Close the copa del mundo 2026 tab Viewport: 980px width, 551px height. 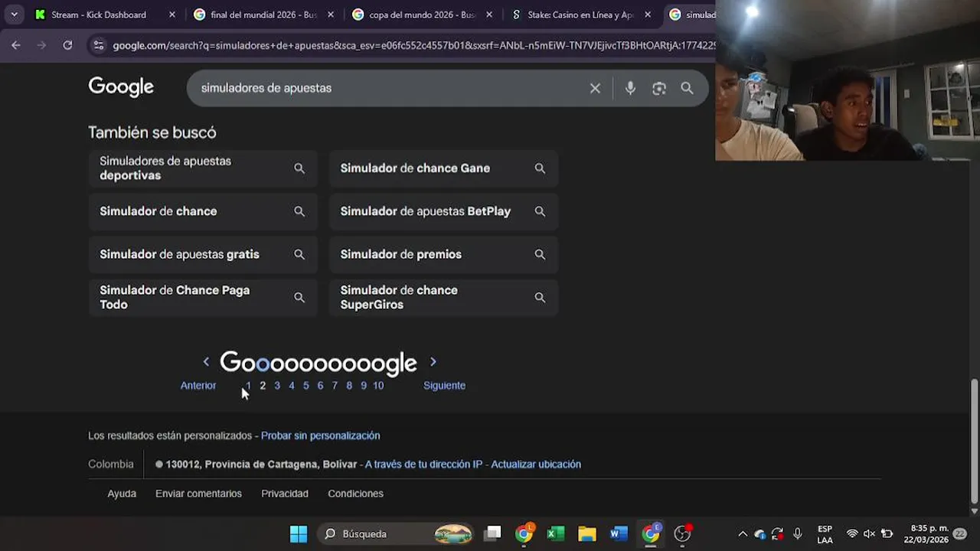[489, 15]
